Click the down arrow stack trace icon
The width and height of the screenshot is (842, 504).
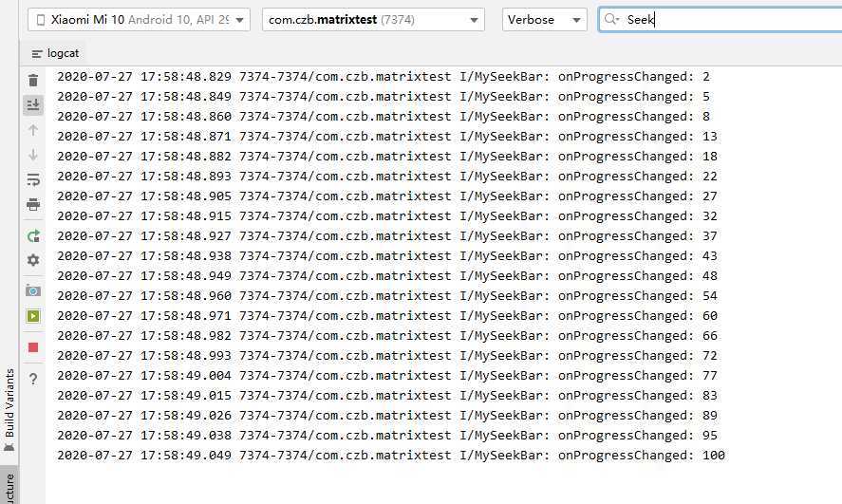(33, 155)
